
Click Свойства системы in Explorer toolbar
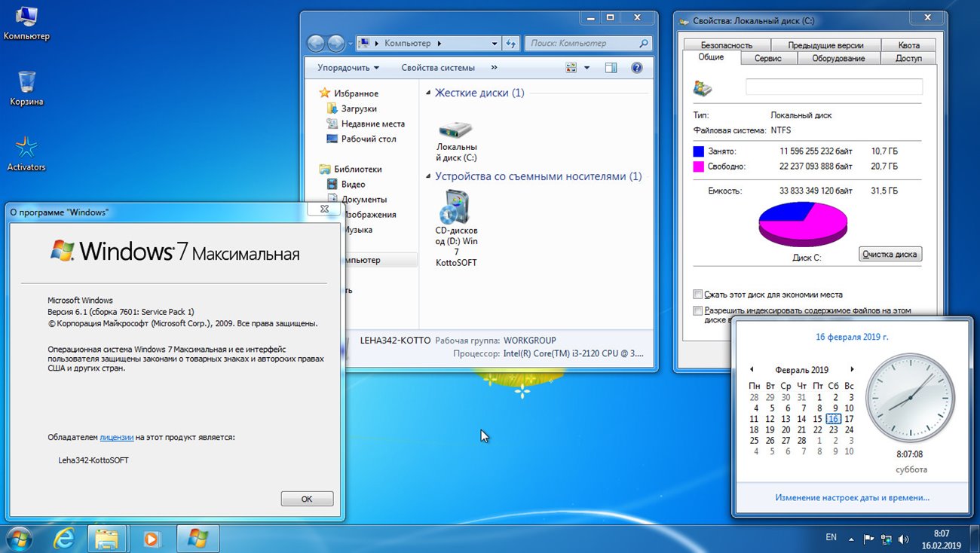(x=438, y=67)
